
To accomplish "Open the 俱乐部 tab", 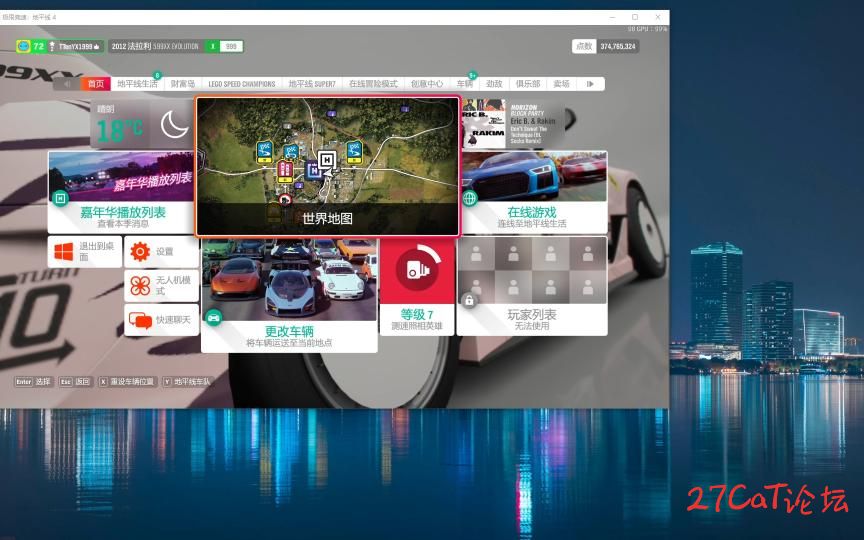I will pos(527,84).
